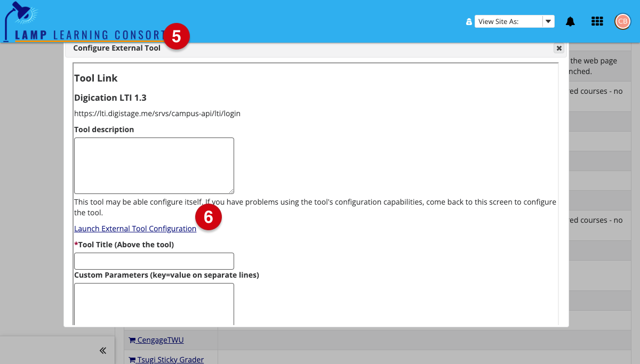Click the cart icon beside Tsugi Sticky Grader
The image size is (640, 364).
click(132, 360)
